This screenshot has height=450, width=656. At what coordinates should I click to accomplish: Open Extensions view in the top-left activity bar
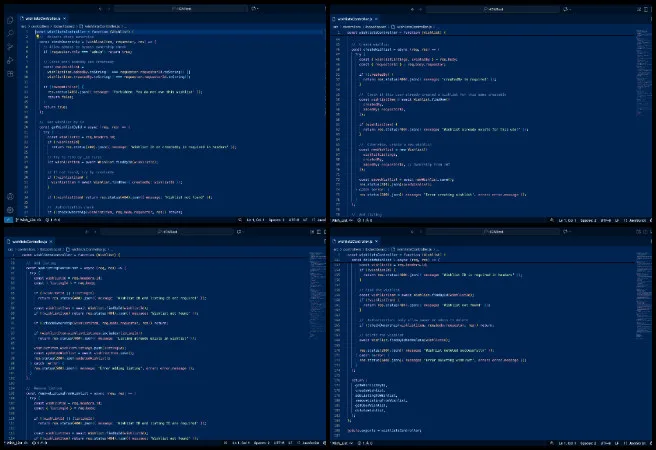tap(8, 75)
